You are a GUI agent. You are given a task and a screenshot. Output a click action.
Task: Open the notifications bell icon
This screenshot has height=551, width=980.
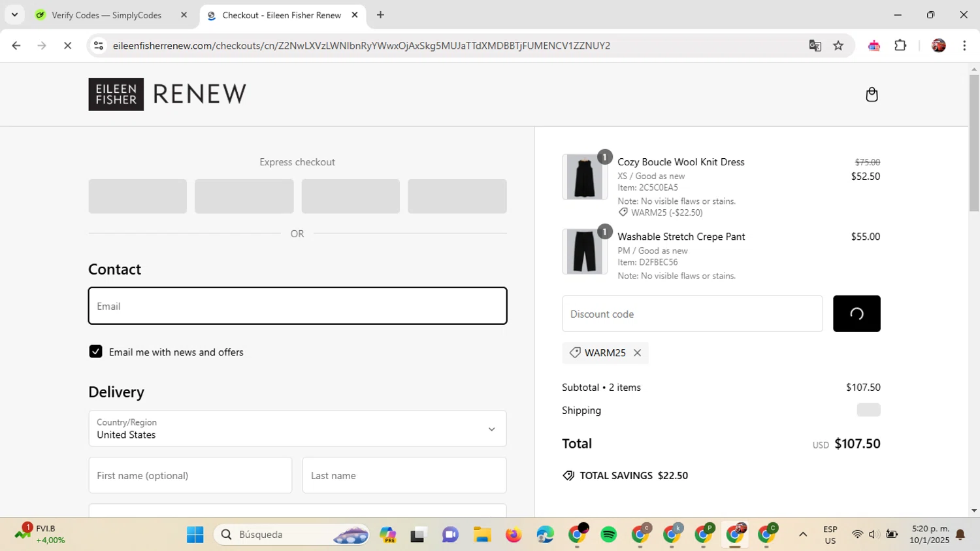960,535
